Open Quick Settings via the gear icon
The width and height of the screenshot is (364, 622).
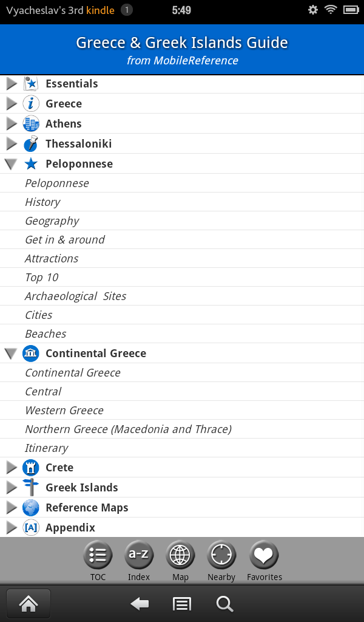coord(312,10)
